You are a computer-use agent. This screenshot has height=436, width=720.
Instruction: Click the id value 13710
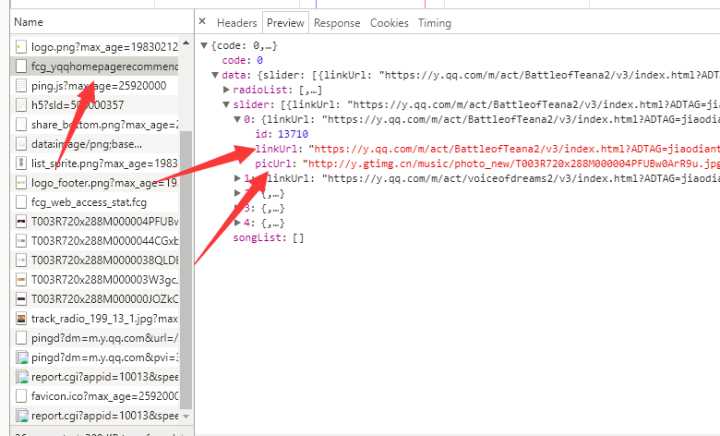(293, 134)
